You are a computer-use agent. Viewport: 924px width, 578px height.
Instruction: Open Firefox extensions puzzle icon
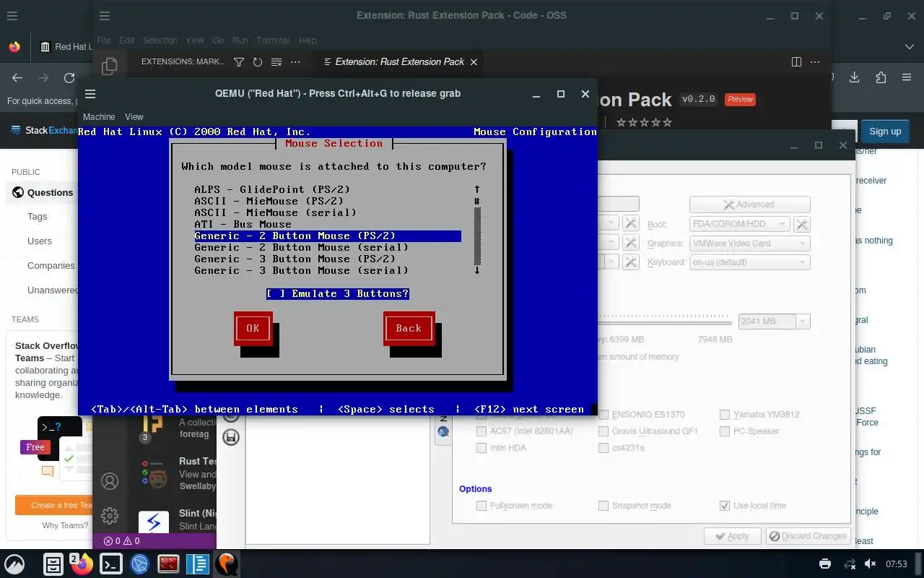[881, 78]
